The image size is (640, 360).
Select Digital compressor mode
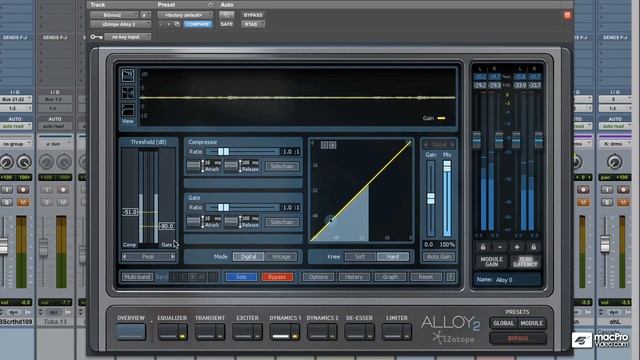[x=248, y=257]
